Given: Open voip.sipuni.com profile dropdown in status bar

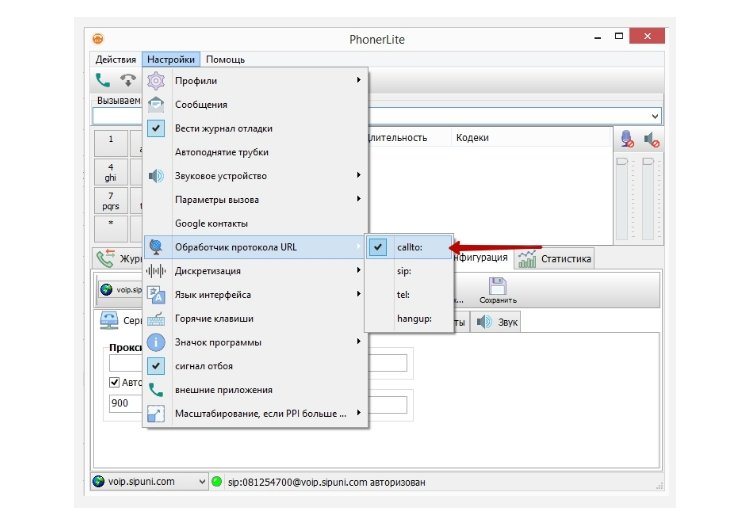Looking at the screenshot, I should click(x=149, y=482).
